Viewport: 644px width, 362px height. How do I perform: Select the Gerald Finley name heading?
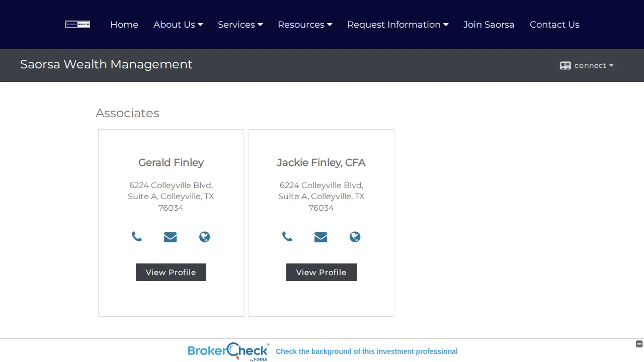(171, 162)
